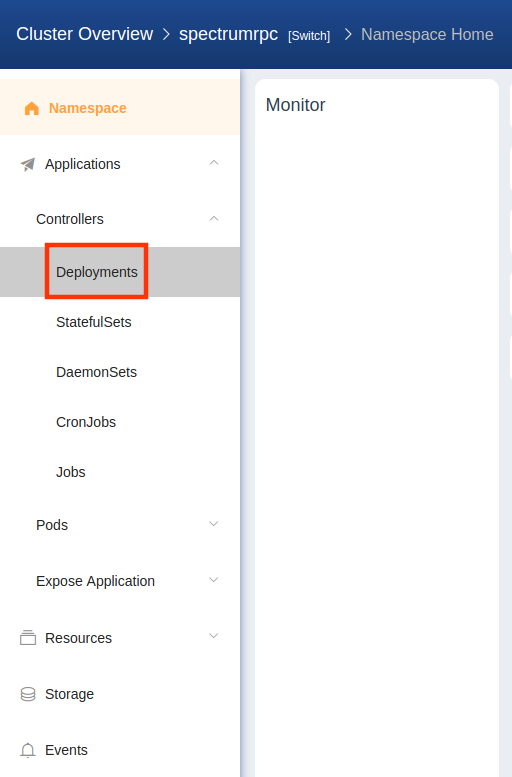Click the [Switch] namespace link
This screenshot has height=777, width=512.
pyautogui.click(x=309, y=36)
